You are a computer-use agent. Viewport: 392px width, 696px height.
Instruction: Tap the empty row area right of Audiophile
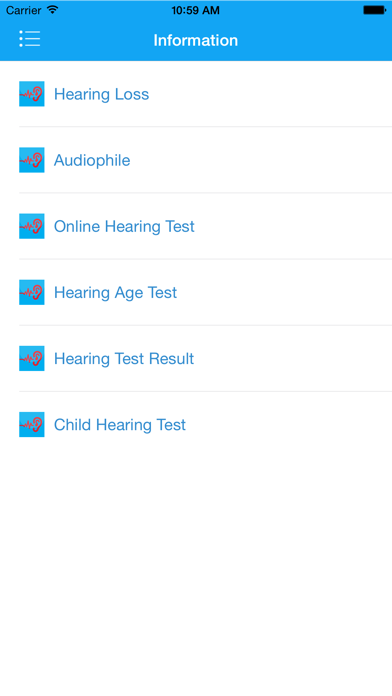(x=261, y=160)
